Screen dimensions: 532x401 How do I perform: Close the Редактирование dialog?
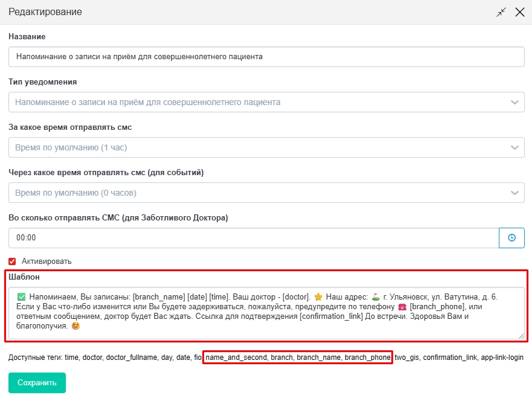click(x=520, y=12)
